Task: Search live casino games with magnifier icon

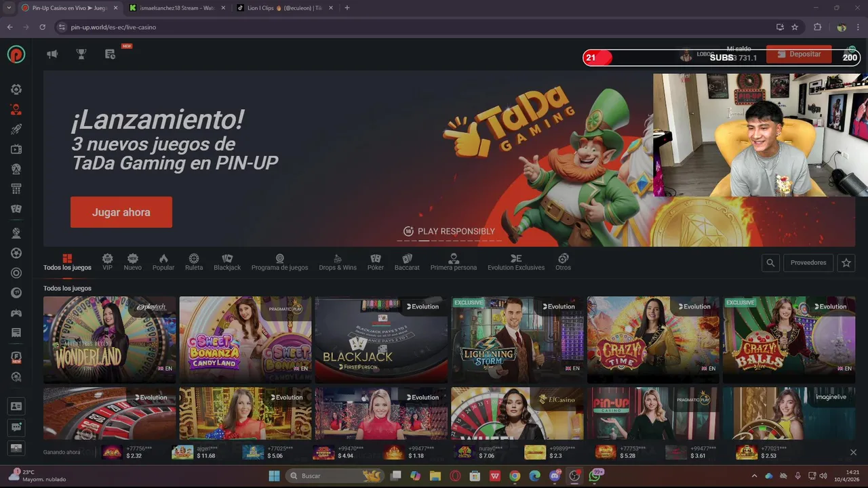Action: [x=770, y=262]
